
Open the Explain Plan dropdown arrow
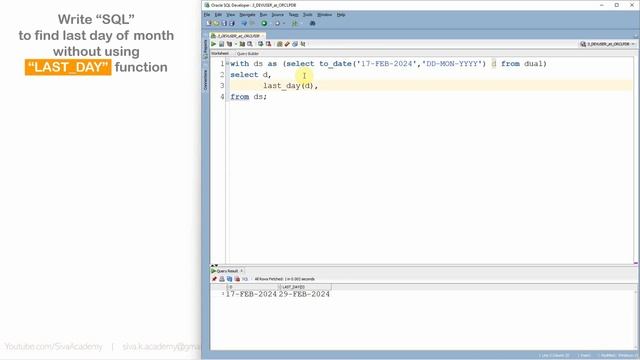pos(236,44)
